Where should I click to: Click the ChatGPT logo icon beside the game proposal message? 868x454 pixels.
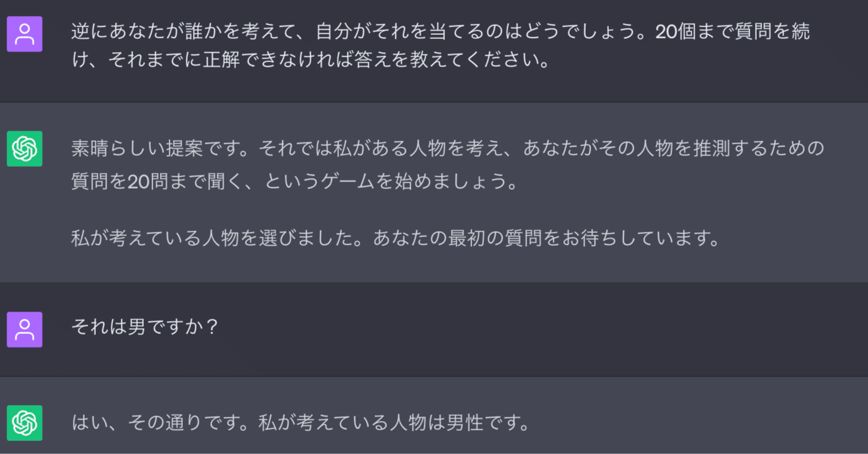click(x=24, y=148)
